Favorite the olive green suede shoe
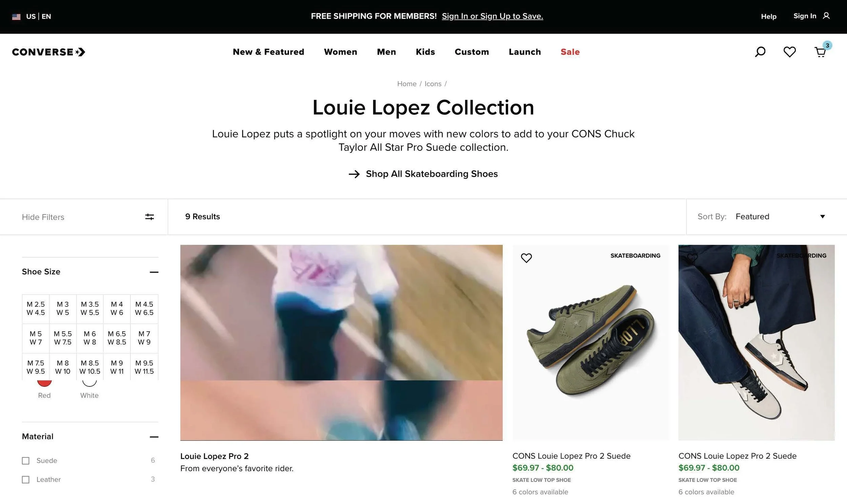 pyautogui.click(x=526, y=258)
